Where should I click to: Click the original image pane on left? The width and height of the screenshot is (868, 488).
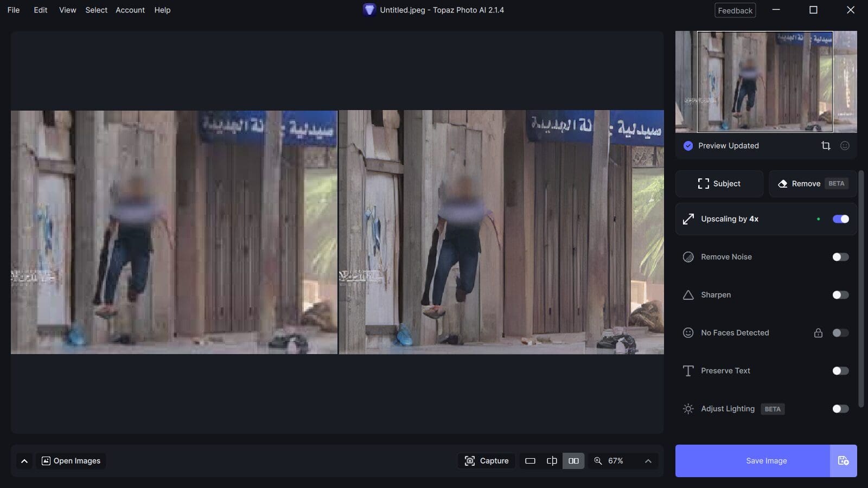174,232
